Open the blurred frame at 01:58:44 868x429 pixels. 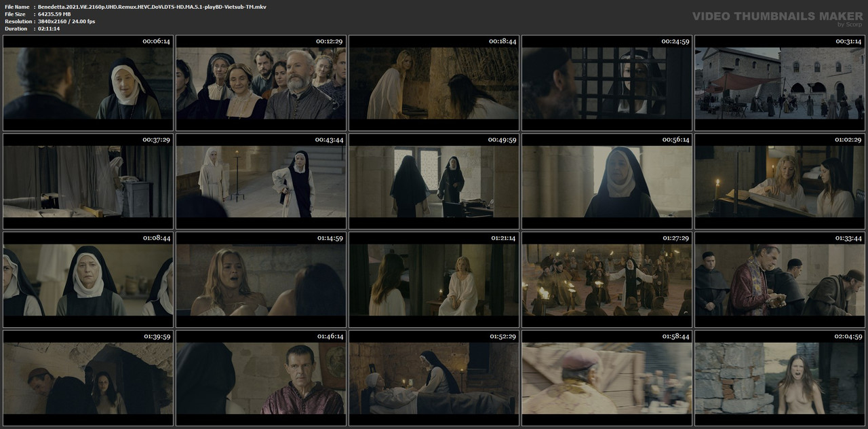click(x=607, y=378)
